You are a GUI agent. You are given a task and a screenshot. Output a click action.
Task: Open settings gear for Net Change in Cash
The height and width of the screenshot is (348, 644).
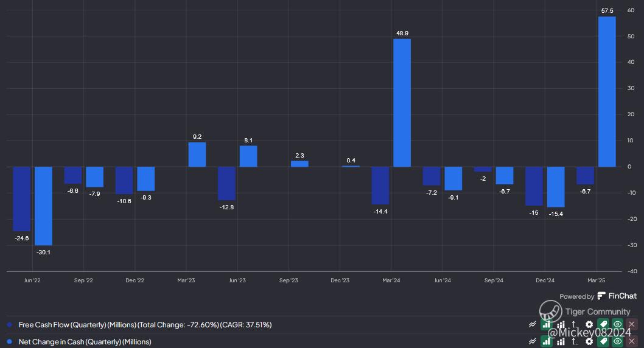coord(589,341)
